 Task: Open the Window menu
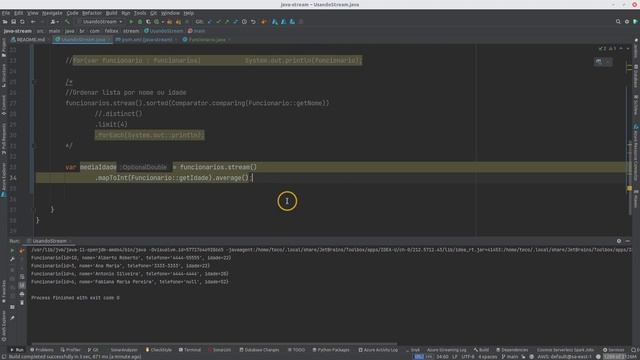170,13
